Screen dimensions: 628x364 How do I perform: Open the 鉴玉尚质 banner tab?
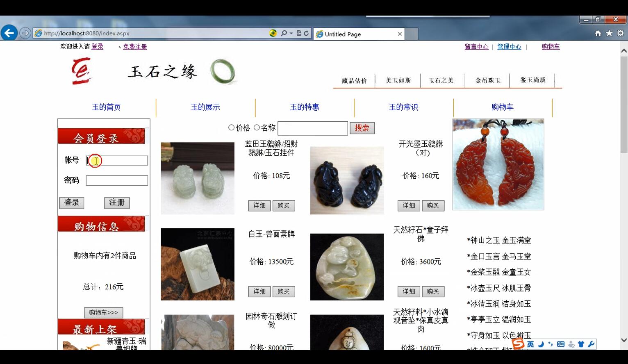click(533, 80)
